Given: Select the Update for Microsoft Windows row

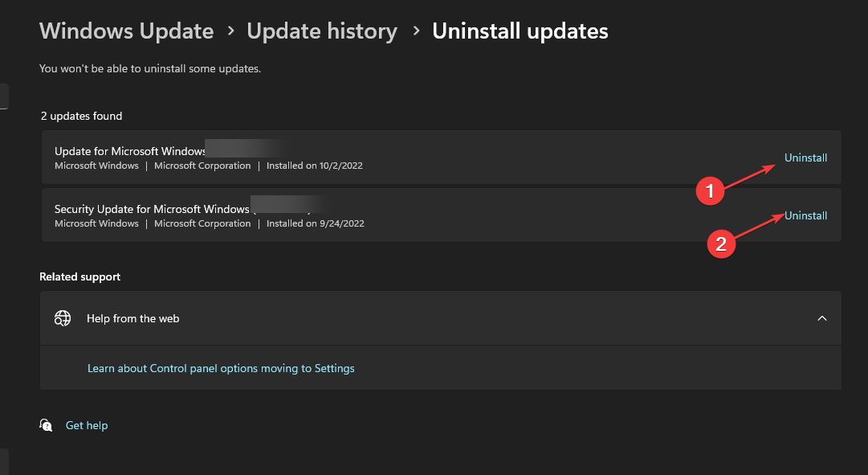Looking at the screenshot, I should click(441, 158).
